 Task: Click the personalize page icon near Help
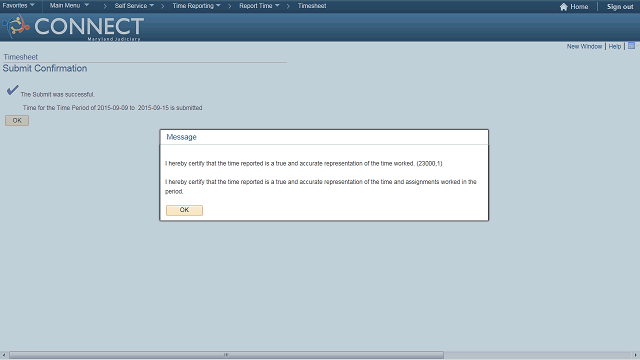tap(631, 46)
